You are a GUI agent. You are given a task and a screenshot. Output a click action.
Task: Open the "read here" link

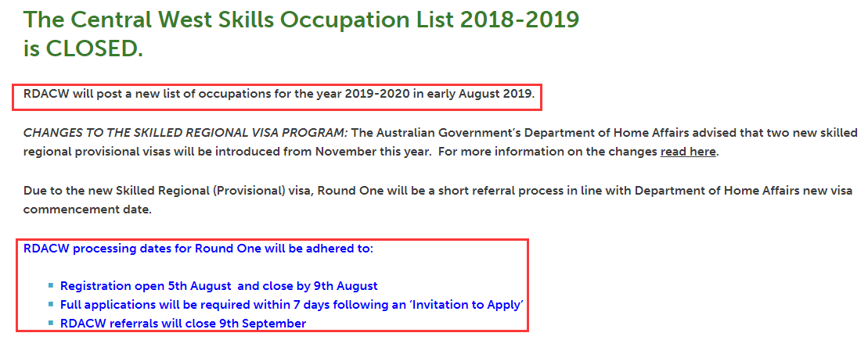[688, 152]
